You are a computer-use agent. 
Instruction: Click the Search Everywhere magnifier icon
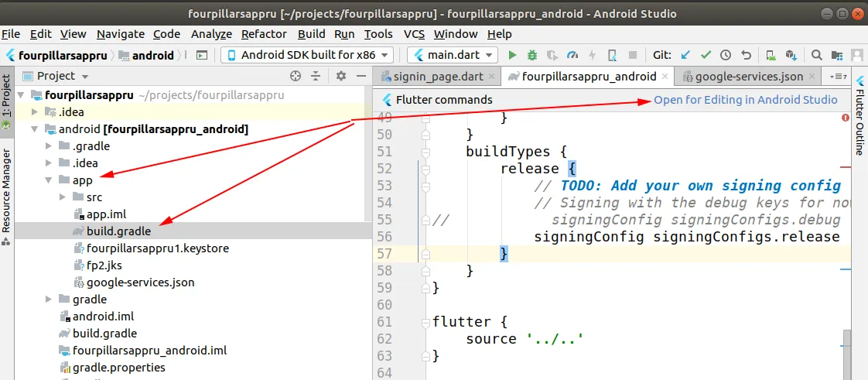(816, 55)
